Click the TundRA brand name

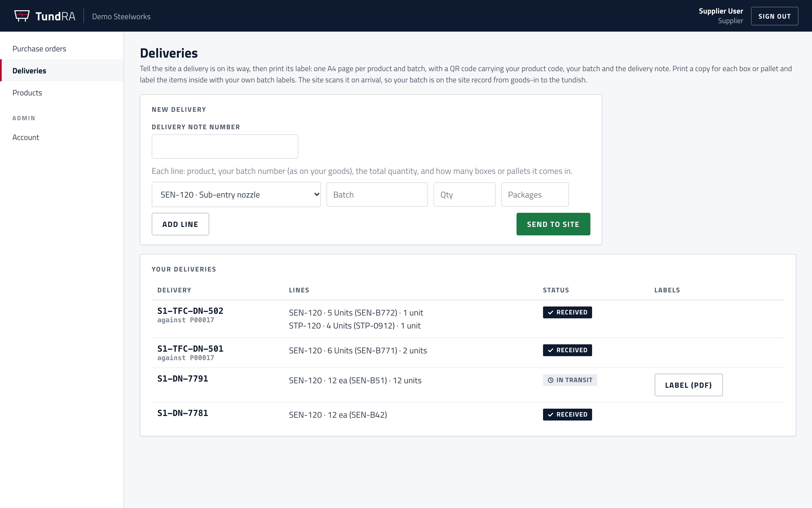coord(55,16)
